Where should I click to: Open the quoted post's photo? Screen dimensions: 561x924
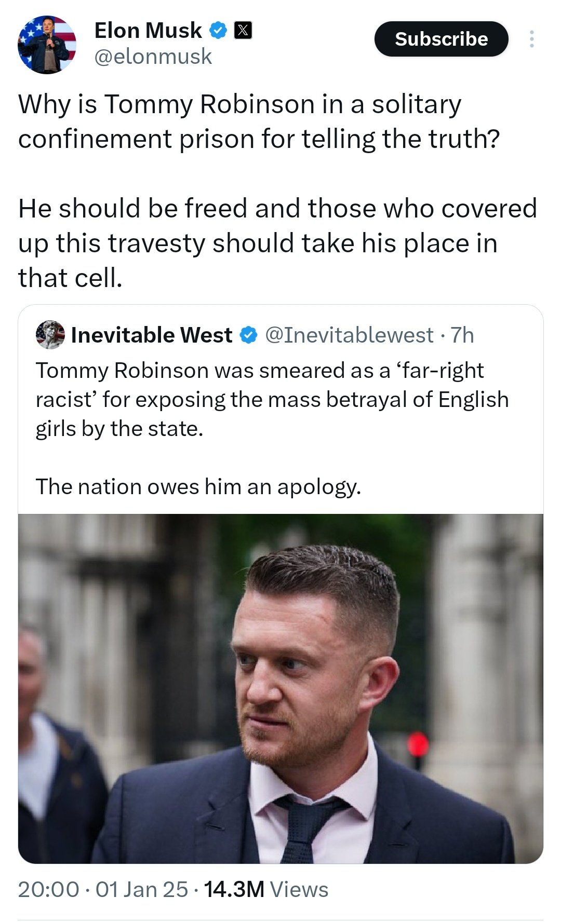pyautogui.click(x=280, y=688)
